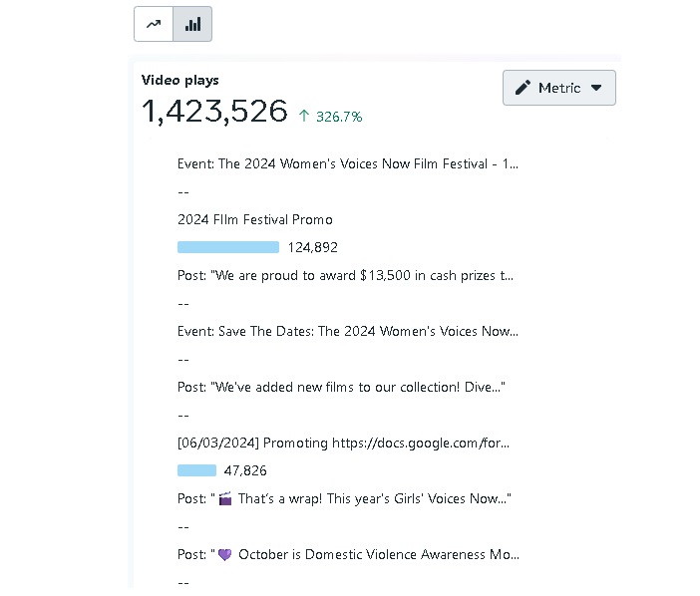The width and height of the screenshot is (700, 596).
Task: Open the Metric dropdown menu
Action: [558, 88]
